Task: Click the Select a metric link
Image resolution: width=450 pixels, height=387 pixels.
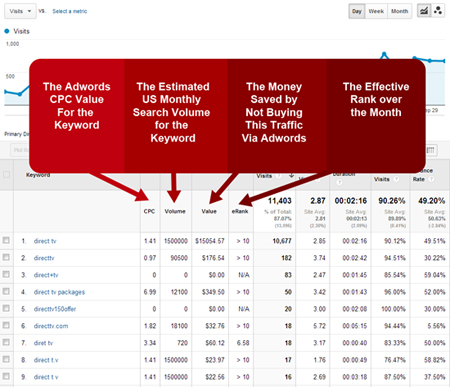Action: coord(70,11)
